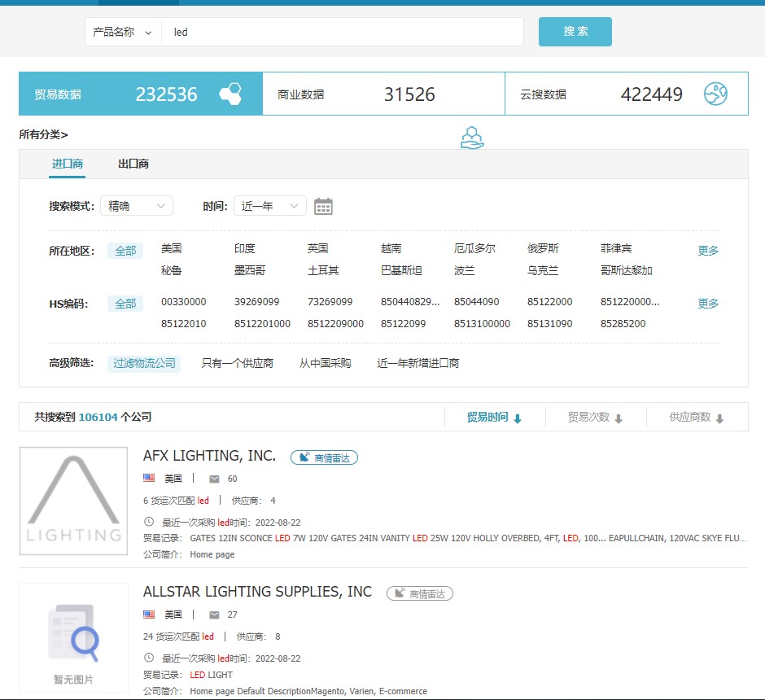Viewport: 765px width, 700px height.
Task: Filter by HS code 85122010
Action: point(183,324)
